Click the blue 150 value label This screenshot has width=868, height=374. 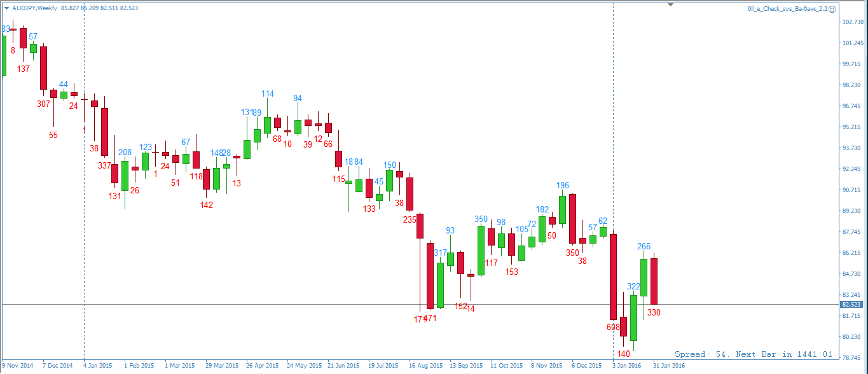(x=389, y=165)
